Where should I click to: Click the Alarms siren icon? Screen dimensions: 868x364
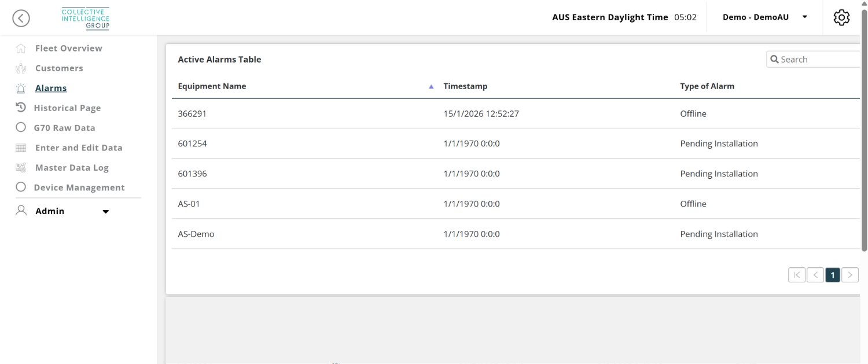pos(21,89)
